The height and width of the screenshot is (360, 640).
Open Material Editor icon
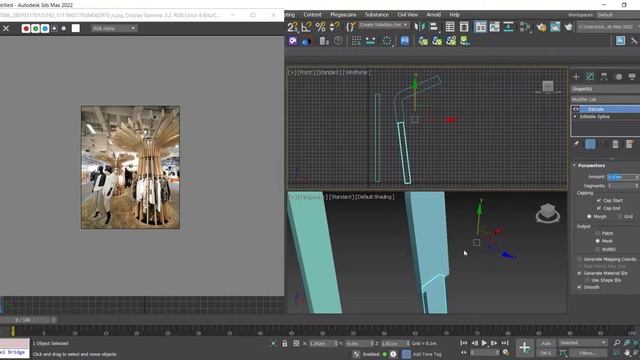coord(525,27)
